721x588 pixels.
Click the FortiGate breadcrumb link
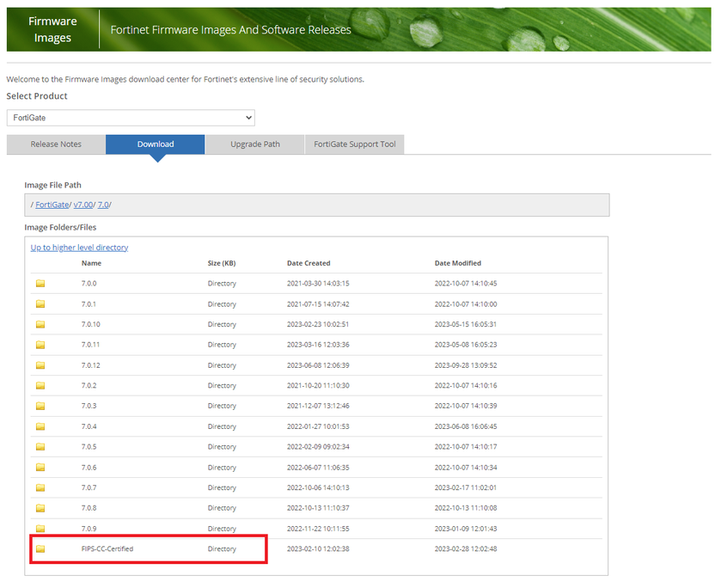click(x=52, y=205)
